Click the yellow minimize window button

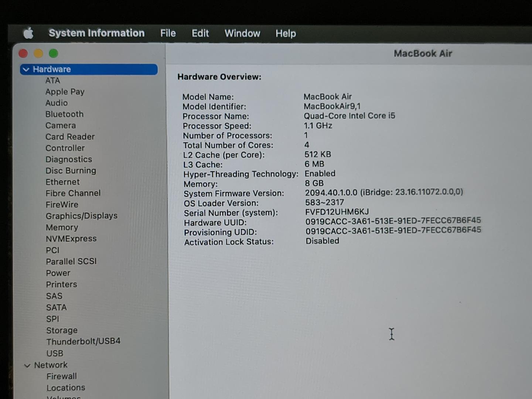point(38,54)
